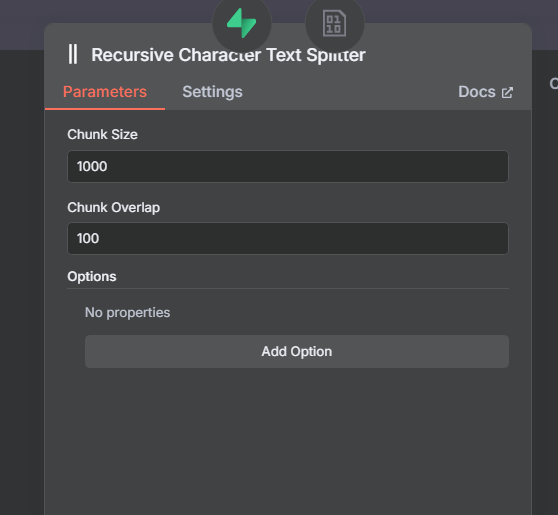Screen dimensions: 558x515
Task: Click the green Supabase lightning bolt icon
Action: pos(242,23)
